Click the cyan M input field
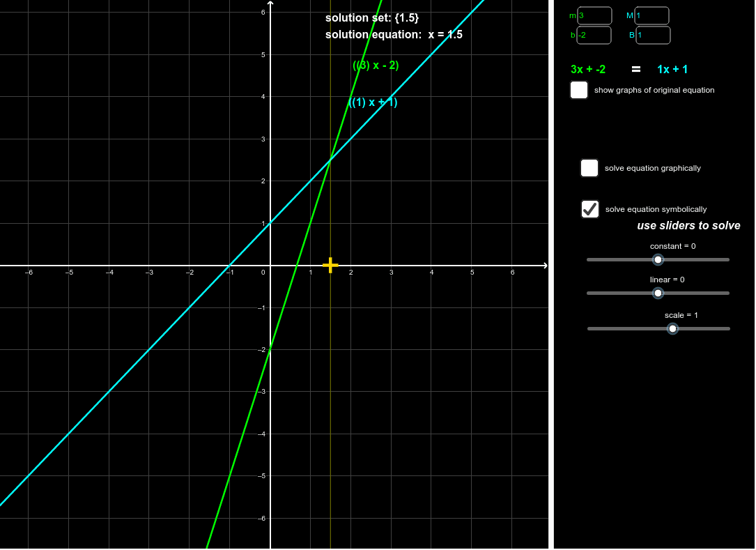The width and height of the screenshot is (756, 550). click(652, 15)
